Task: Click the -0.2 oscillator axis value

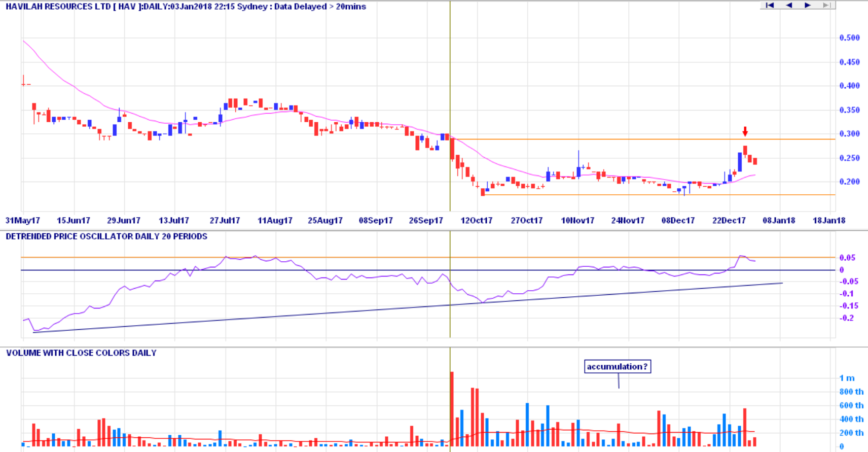Action: (x=846, y=318)
